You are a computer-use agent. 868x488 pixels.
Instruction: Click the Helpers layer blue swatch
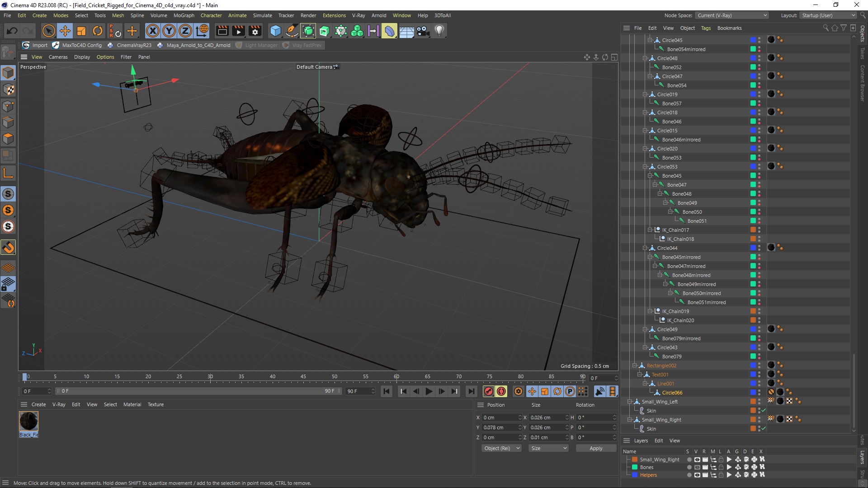click(635, 475)
